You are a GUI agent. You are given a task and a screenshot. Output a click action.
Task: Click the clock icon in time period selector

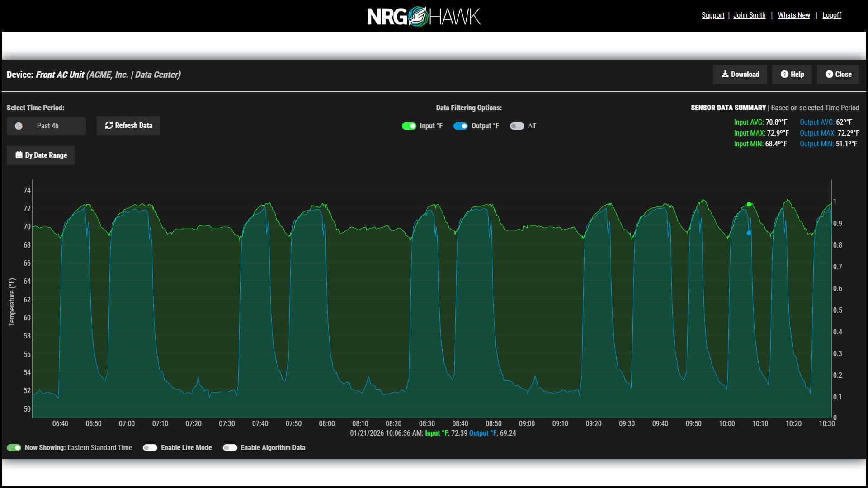coord(19,126)
